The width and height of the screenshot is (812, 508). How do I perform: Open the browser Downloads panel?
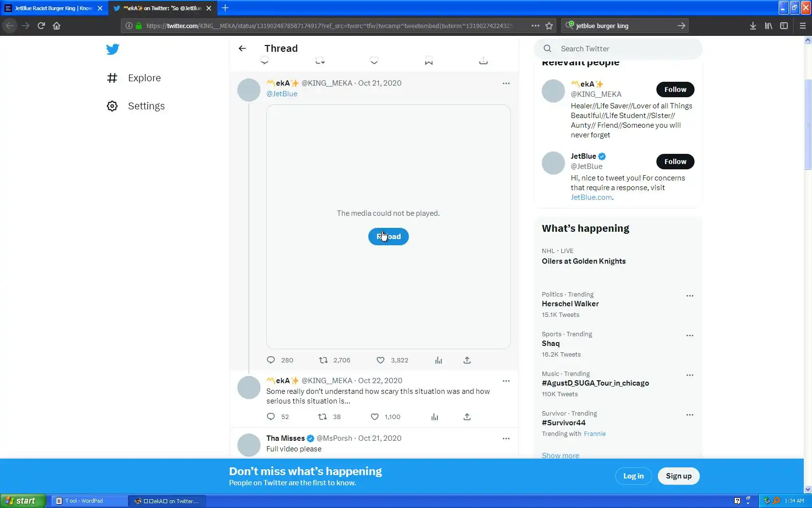pos(753,26)
